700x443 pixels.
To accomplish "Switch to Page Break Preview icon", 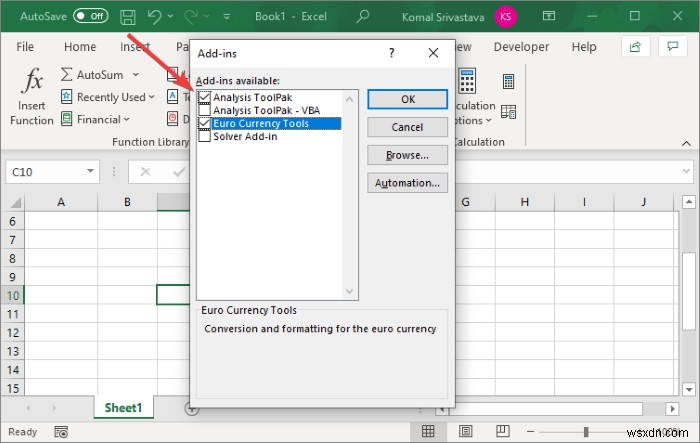I will 503,431.
